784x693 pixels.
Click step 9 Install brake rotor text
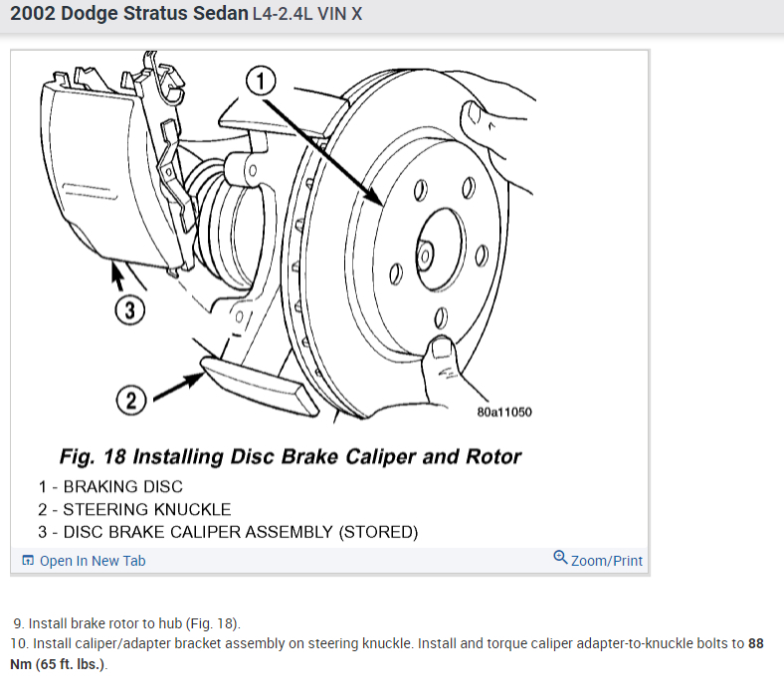(x=127, y=623)
